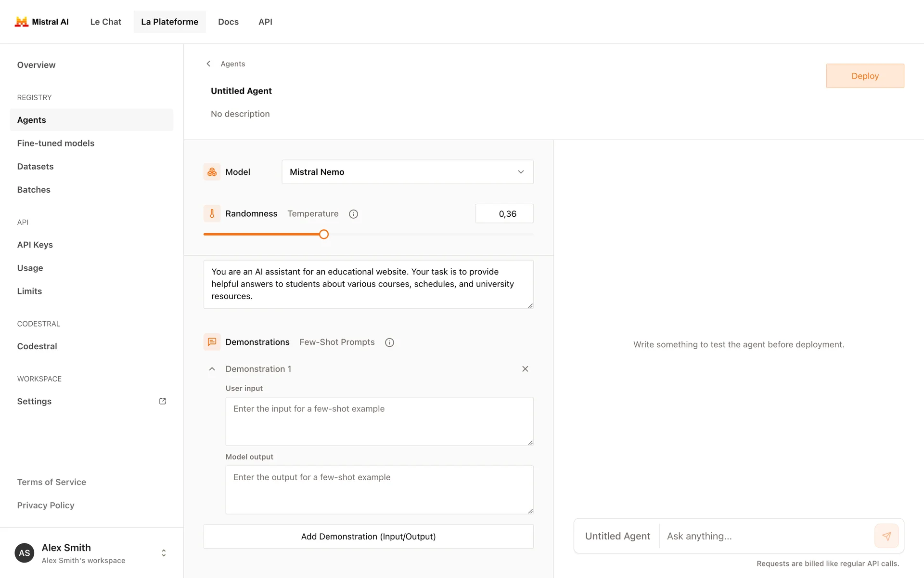924x578 pixels.
Task: Click the temperature value field 0,36
Action: pyautogui.click(x=504, y=214)
